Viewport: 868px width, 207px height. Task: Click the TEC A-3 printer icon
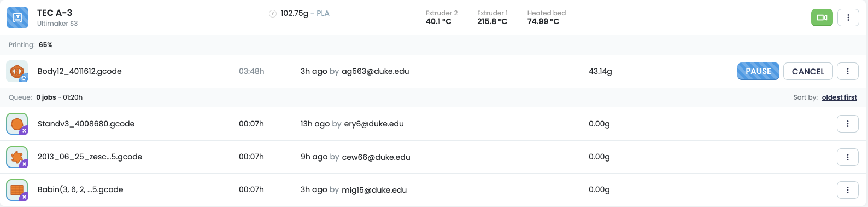point(17,18)
